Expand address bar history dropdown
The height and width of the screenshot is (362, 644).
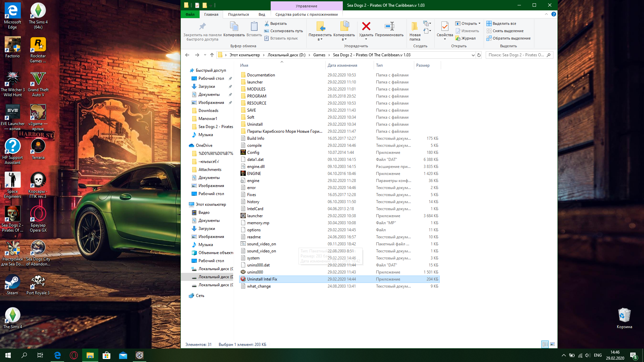473,55
